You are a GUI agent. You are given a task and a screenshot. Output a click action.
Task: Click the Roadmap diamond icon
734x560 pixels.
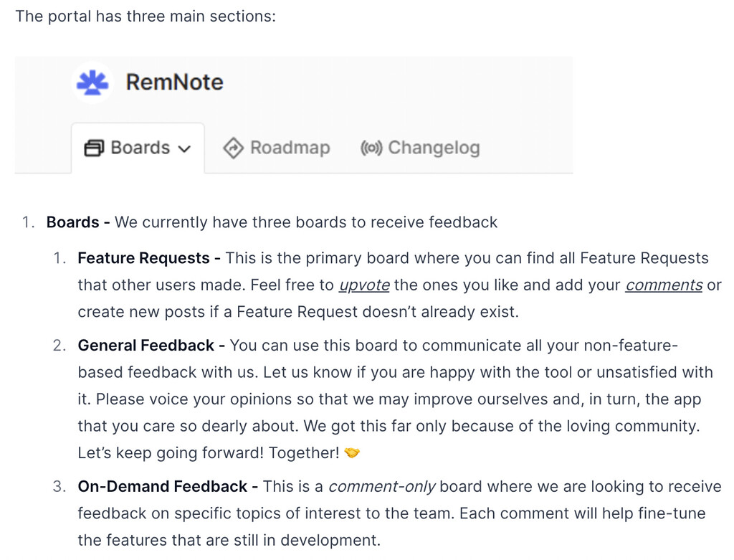click(233, 148)
